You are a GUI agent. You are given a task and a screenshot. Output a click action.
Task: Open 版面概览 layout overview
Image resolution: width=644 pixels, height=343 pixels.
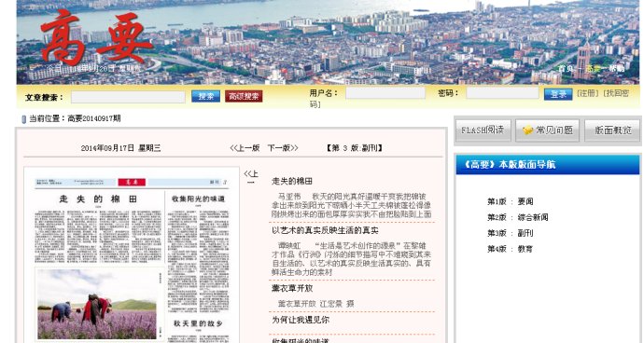pos(612,130)
